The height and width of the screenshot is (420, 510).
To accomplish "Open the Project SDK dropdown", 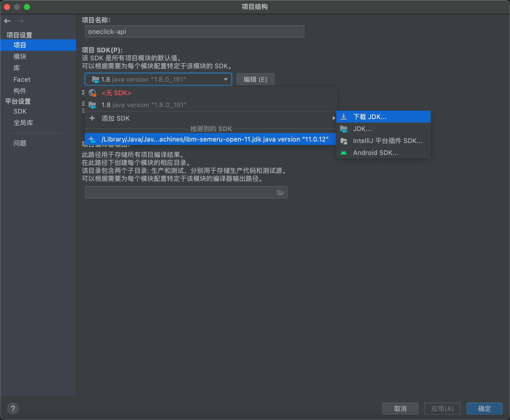I will pos(159,79).
